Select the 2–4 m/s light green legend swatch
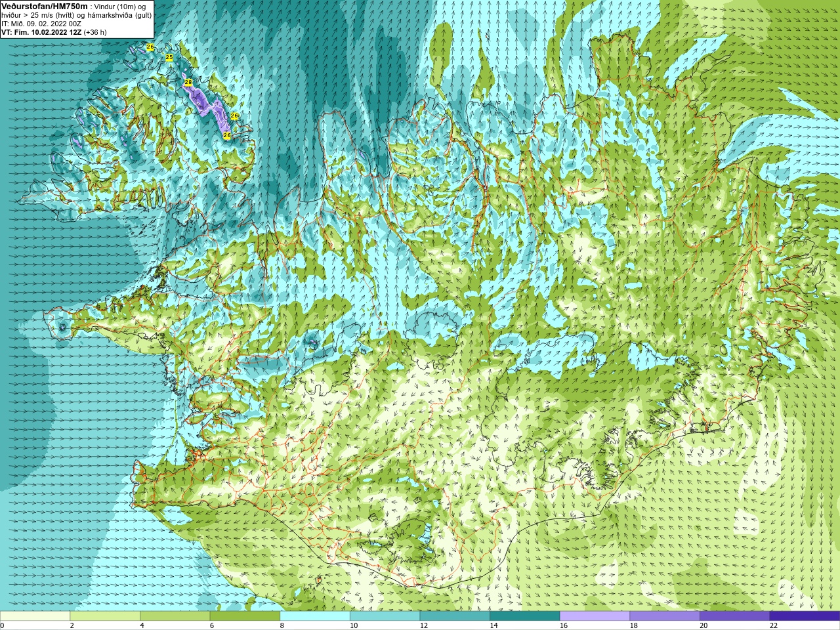Screen dimensions: 840x630 (x=105, y=616)
